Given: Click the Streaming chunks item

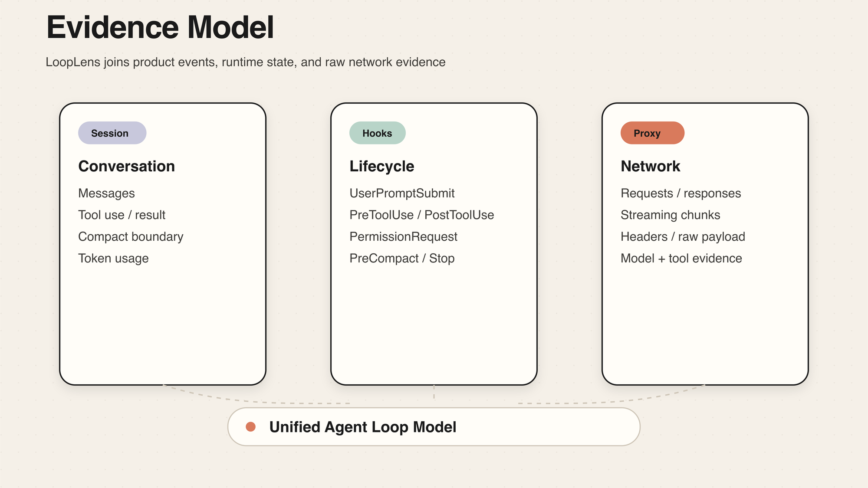Looking at the screenshot, I should pyautogui.click(x=670, y=215).
